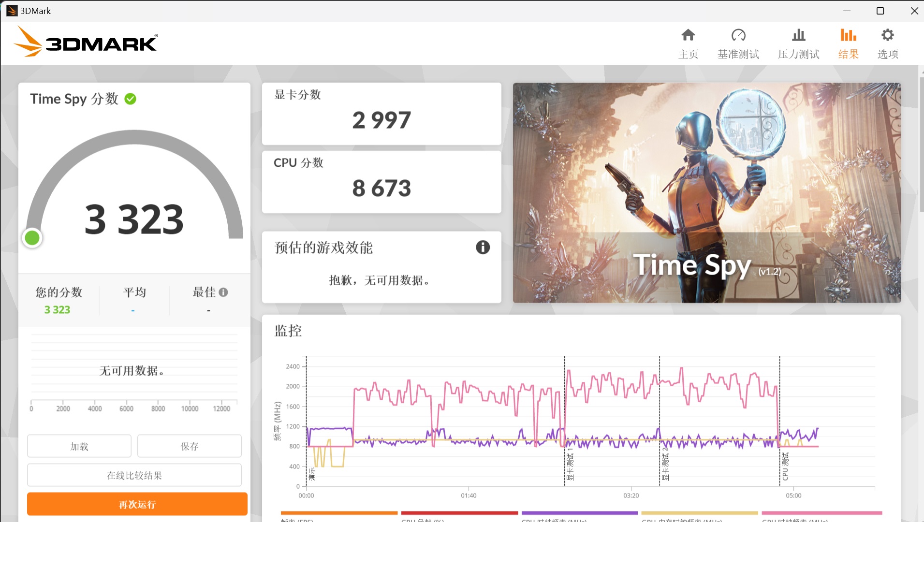Click info icon in 预估的游戏效能 panel
Viewport: 924px width, 583px height.
tap(483, 248)
